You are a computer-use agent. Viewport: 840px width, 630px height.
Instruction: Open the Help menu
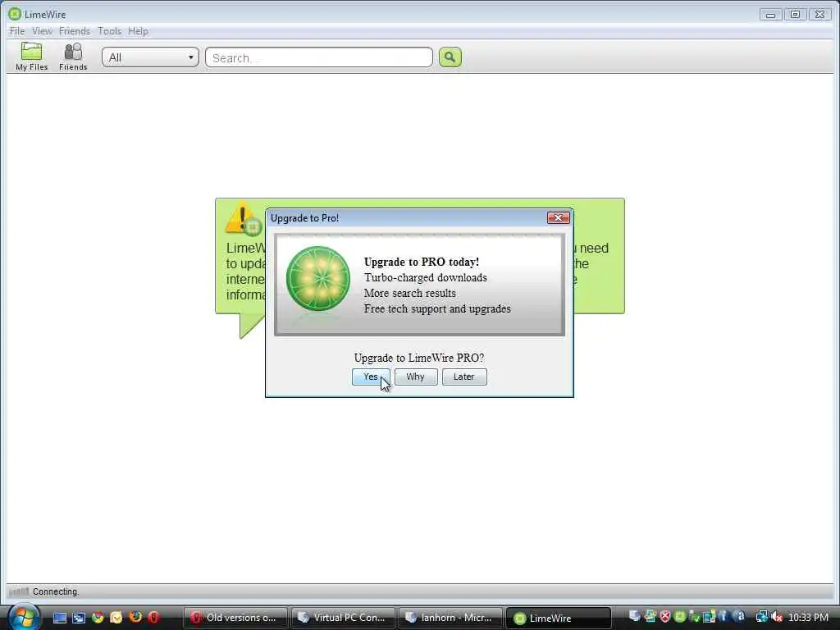click(x=138, y=31)
